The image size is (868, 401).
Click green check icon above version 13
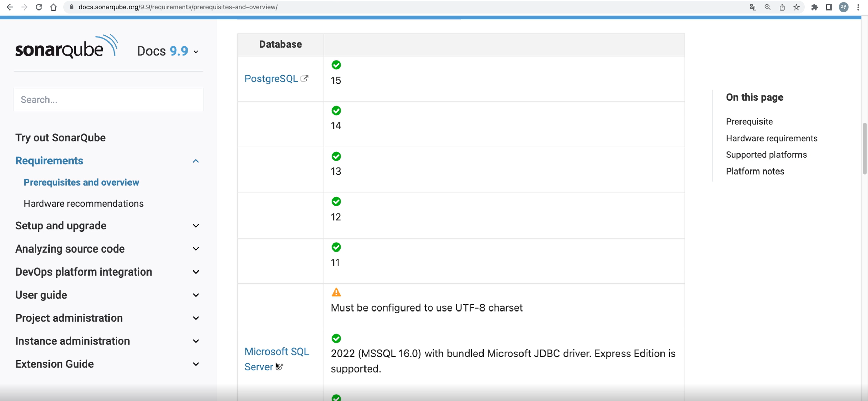pyautogui.click(x=336, y=156)
